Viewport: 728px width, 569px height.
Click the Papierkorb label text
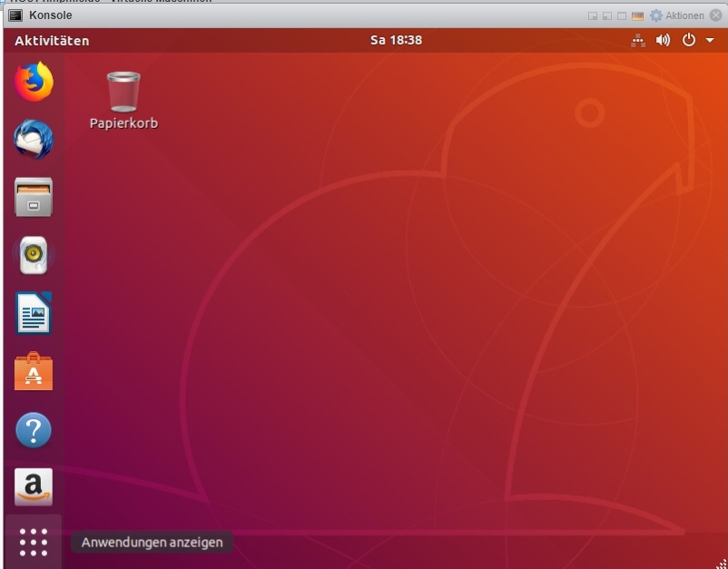pyautogui.click(x=123, y=123)
